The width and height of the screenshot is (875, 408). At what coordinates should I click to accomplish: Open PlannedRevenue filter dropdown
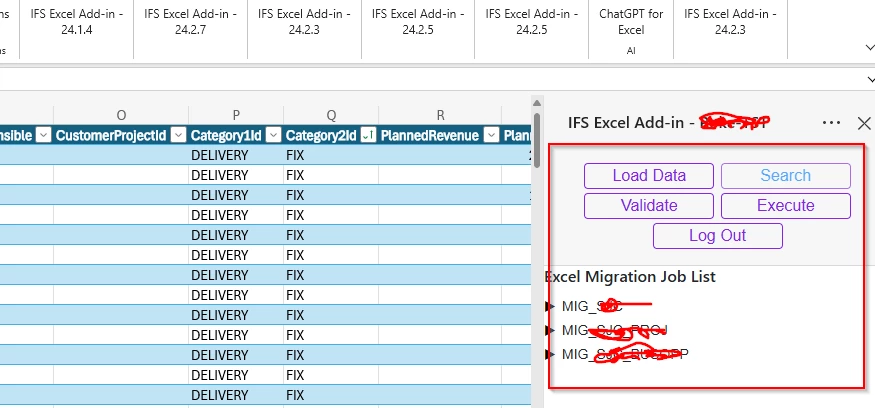491,135
